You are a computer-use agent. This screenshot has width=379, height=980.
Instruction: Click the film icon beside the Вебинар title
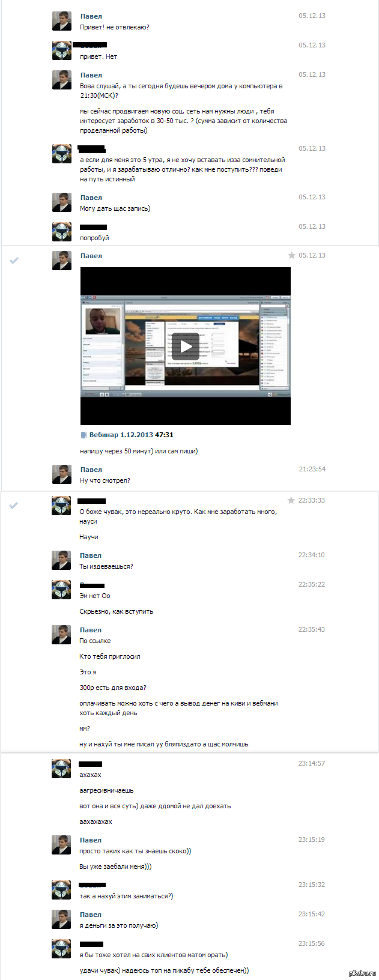click(x=84, y=435)
